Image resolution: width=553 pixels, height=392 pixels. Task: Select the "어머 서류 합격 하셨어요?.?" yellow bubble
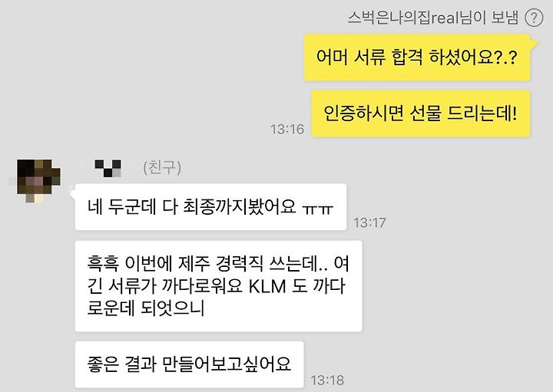click(x=417, y=57)
